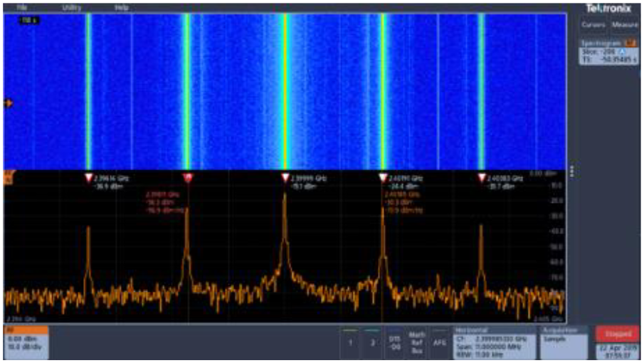The image size is (644, 363).
Task: Click the Cursors button
Action: 593,25
